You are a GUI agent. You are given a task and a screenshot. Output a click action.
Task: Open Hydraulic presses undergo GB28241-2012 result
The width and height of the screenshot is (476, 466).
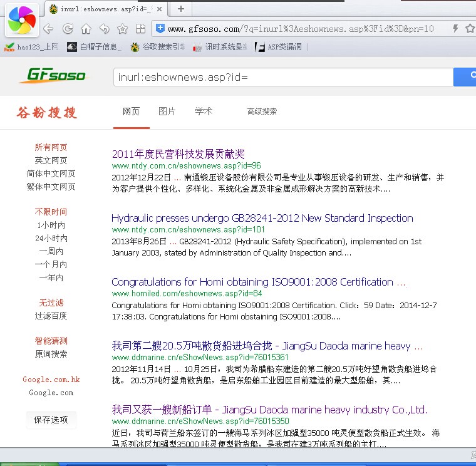coord(262,218)
